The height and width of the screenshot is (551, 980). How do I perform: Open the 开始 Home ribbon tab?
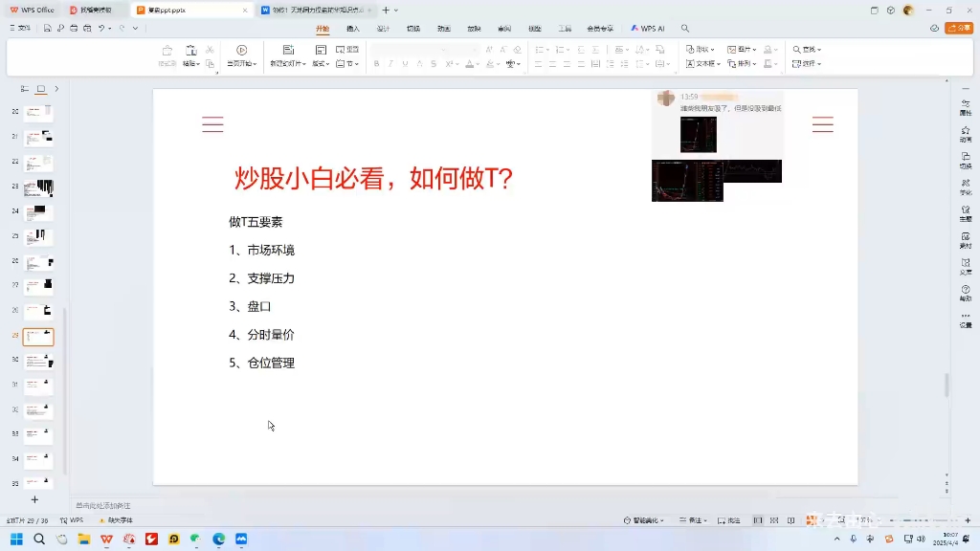coord(323,29)
